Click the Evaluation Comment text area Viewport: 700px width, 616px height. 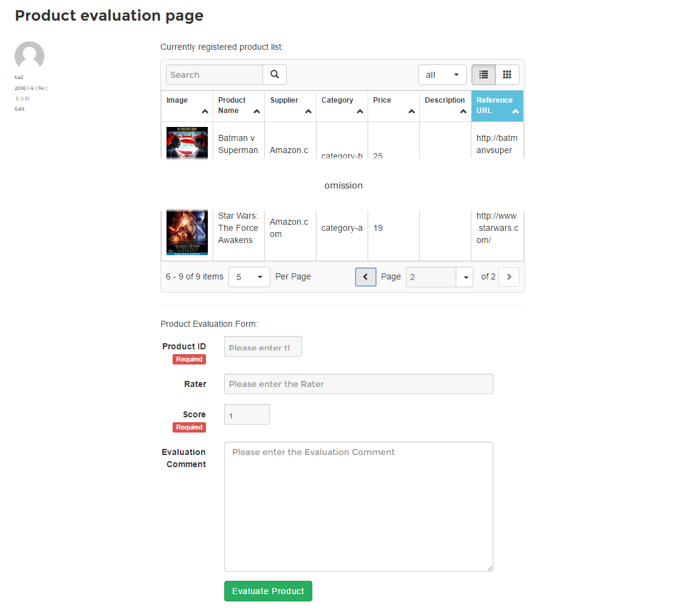click(x=359, y=507)
